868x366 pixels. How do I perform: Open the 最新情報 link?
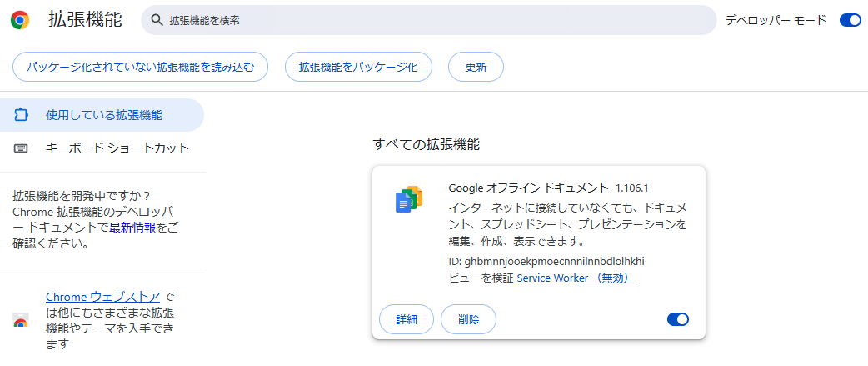point(132,228)
